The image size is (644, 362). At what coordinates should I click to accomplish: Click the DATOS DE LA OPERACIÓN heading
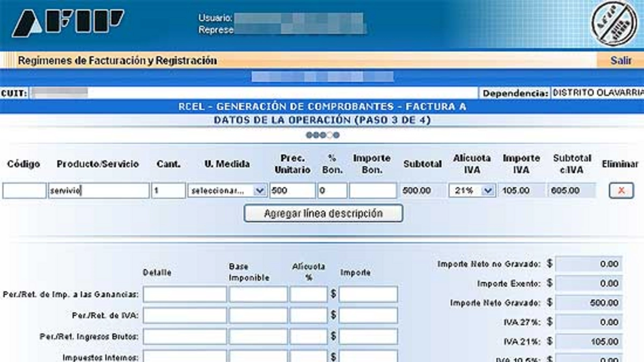[x=322, y=120]
